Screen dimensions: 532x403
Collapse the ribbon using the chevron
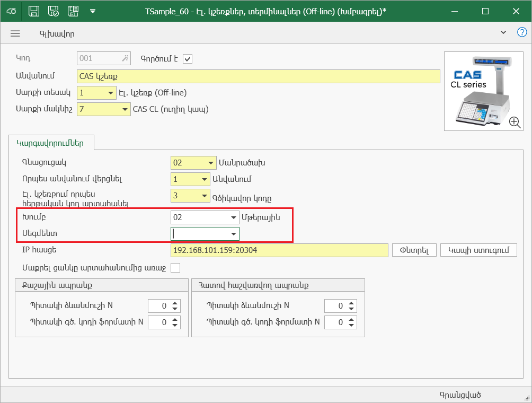click(503, 33)
